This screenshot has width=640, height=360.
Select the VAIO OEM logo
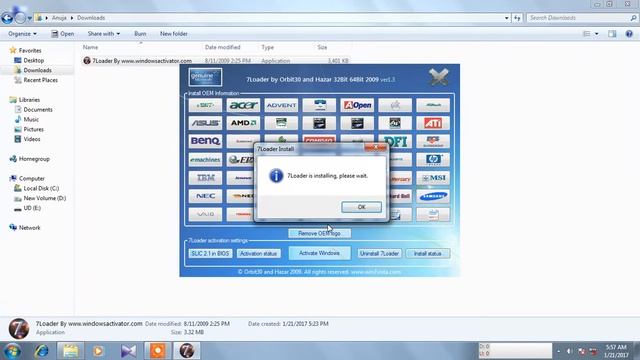[x=205, y=214]
